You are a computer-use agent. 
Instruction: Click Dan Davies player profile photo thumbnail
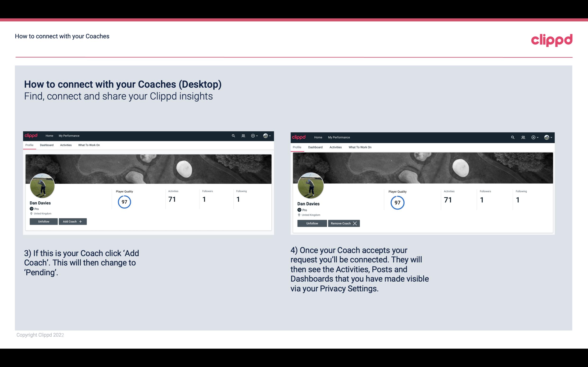tap(42, 185)
